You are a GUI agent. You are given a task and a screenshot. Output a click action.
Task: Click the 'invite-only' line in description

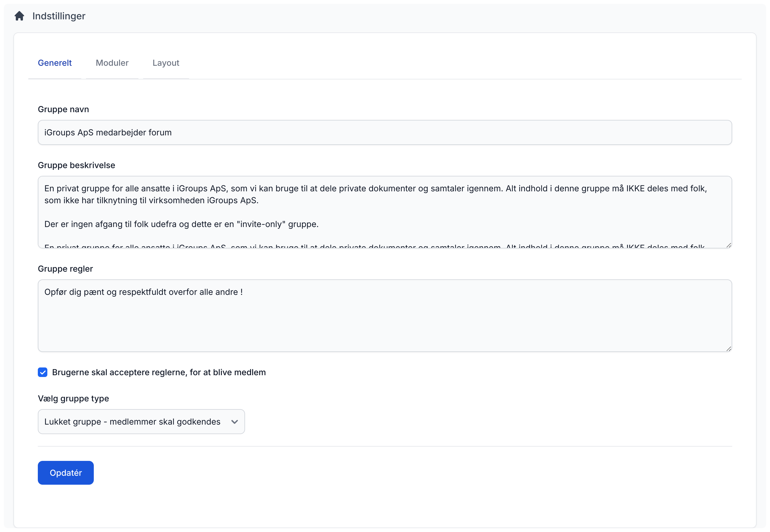click(x=181, y=224)
